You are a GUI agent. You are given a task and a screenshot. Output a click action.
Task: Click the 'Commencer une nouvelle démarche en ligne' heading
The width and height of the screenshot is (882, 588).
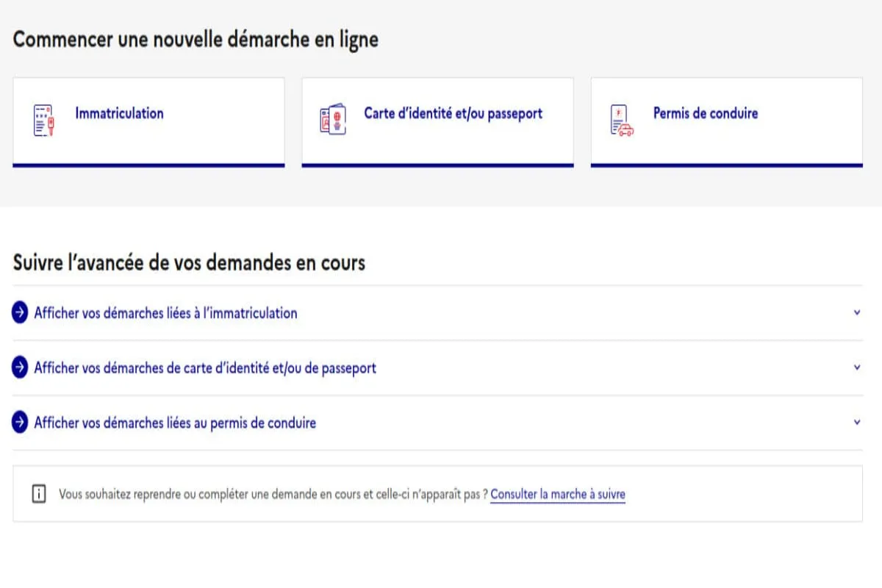tap(195, 40)
